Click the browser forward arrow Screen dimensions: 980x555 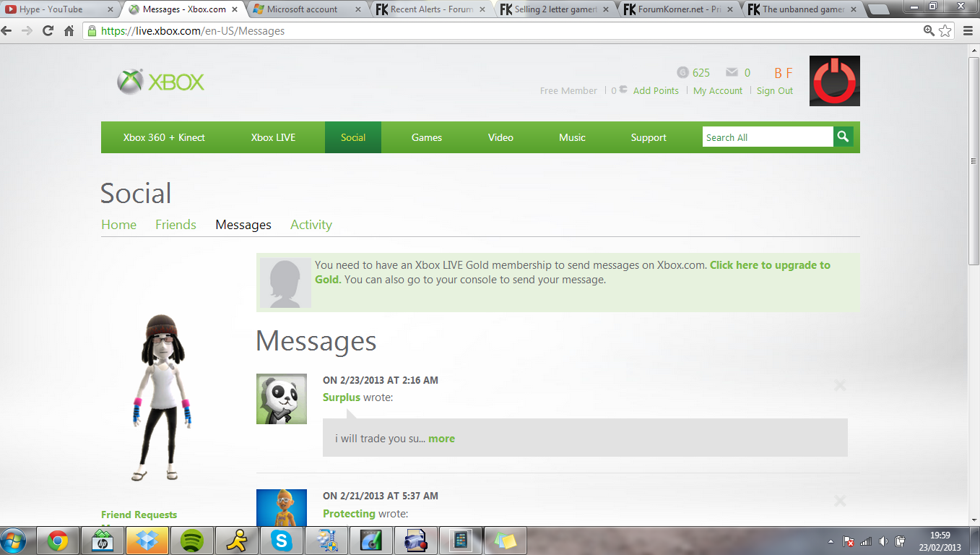click(27, 31)
